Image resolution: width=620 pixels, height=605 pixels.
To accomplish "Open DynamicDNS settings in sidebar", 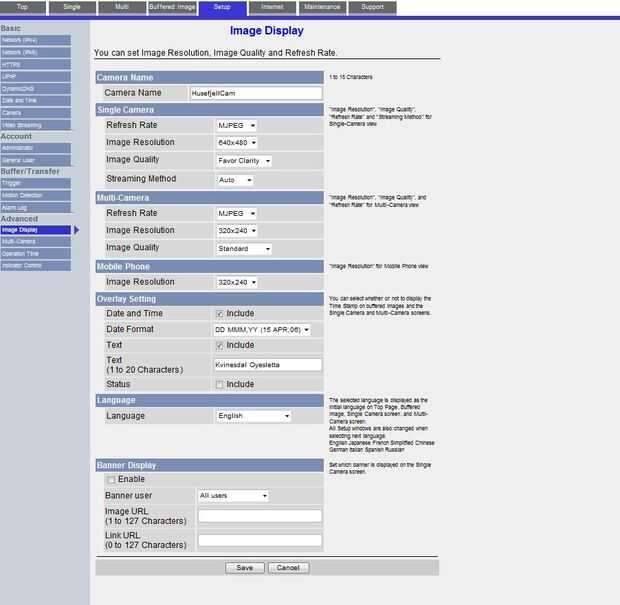I will click(36, 89).
